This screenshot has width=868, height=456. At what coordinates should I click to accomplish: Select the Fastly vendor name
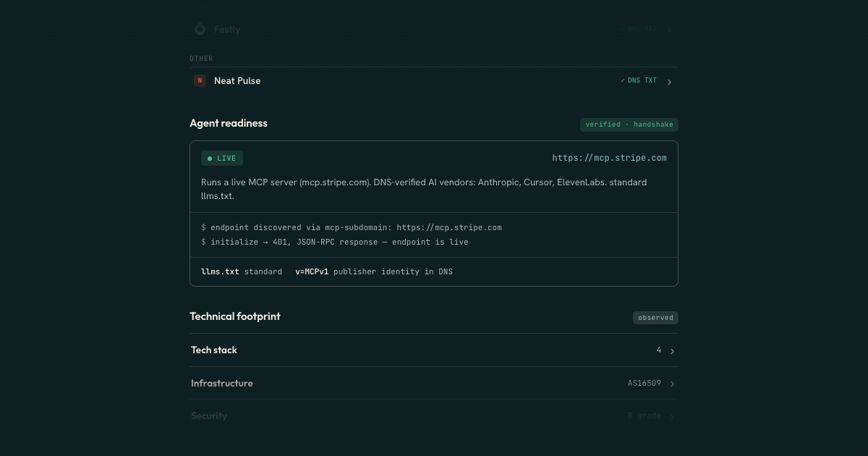click(227, 30)
